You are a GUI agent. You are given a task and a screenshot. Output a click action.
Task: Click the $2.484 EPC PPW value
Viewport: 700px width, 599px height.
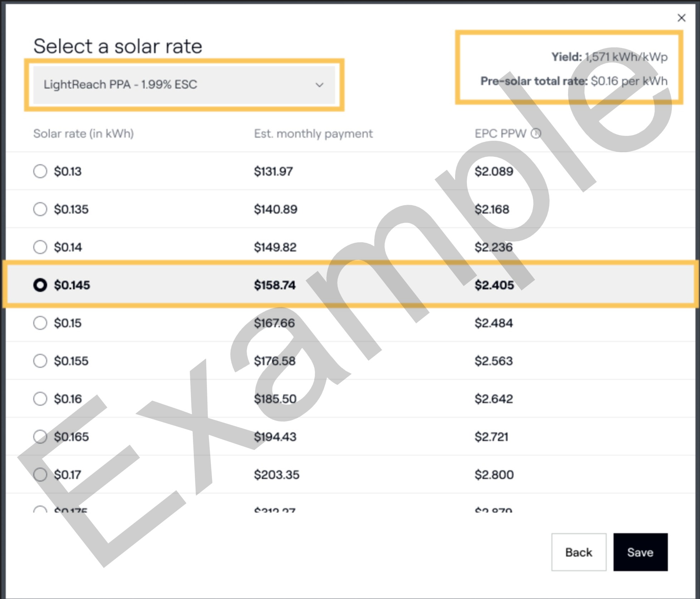coord(493,323)
